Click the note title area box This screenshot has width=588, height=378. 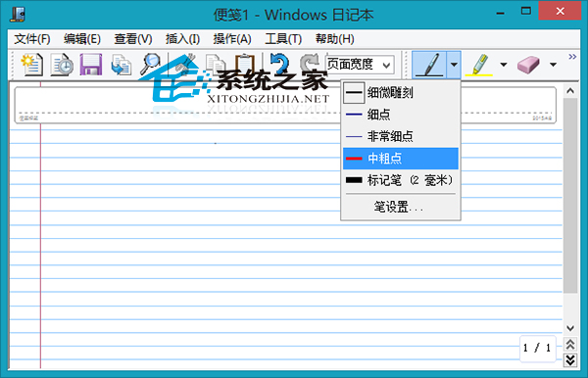(x=285, y=105)
